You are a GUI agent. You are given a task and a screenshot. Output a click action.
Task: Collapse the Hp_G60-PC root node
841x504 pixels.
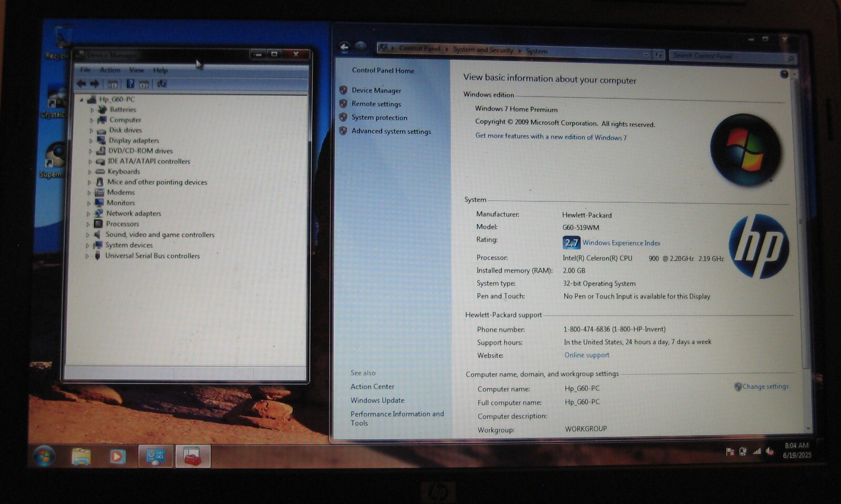pyautogui.click(x=81, y=99)
